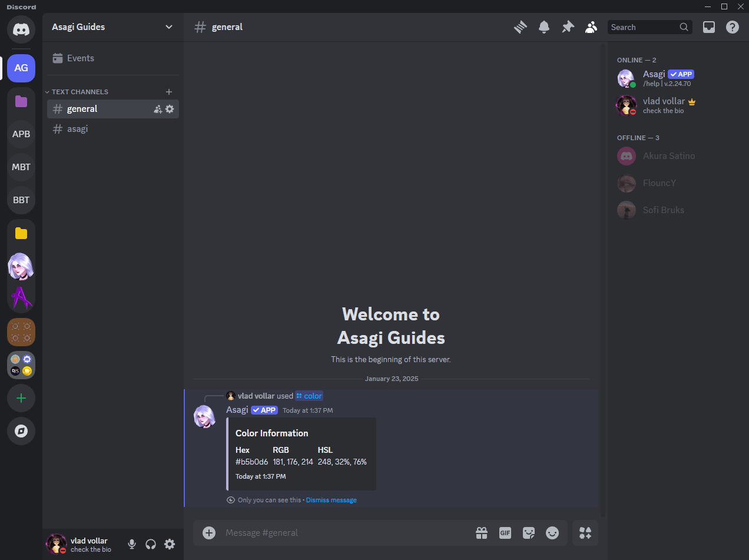The height and width of the screenshot is (560, 749).
Task: Collapse the yellow server folder
Action: (21, 233)
